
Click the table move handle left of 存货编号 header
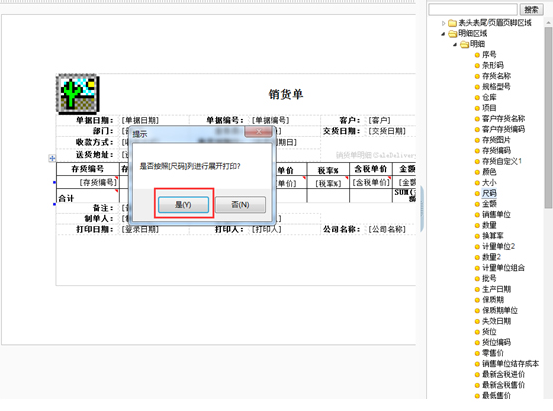pos(52,158)
